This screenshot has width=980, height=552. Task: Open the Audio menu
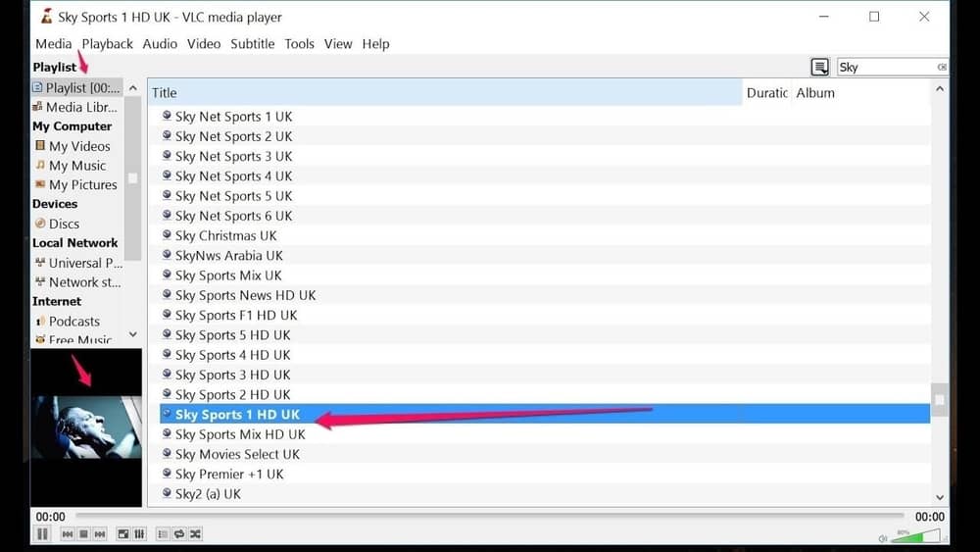pyautogui.click(x=160, y=44)
